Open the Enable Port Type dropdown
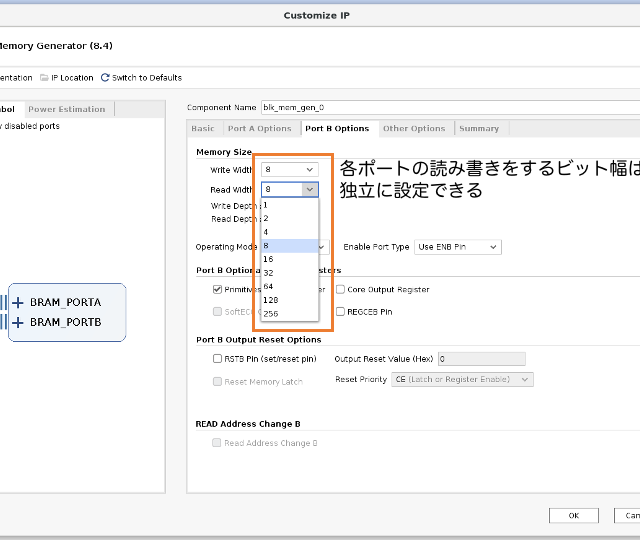This screenshot has height=540, width=640. click(457, 247)
